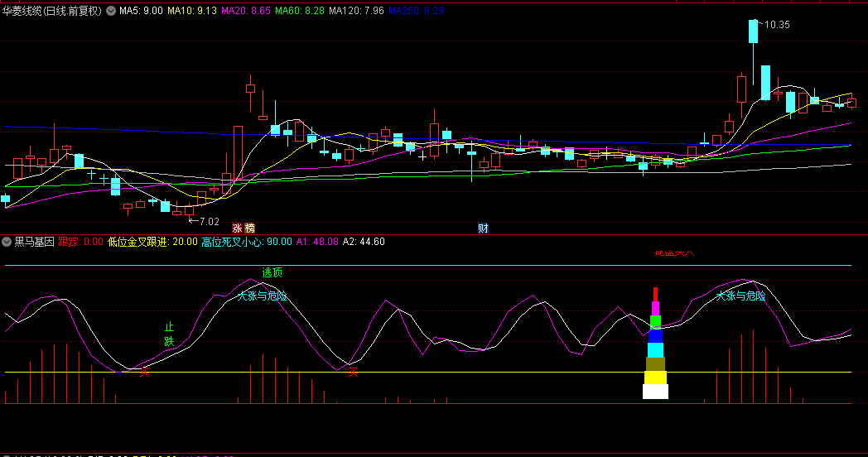This screenshot has width=868, height=457.
Task: Click the white block of stacked tower
Action: click(655, 392)
